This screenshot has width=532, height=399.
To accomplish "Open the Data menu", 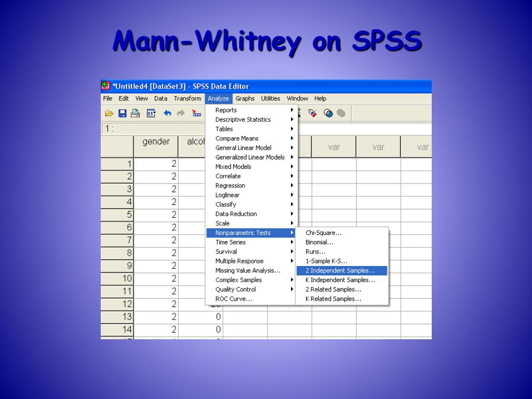I will [161, 98].
